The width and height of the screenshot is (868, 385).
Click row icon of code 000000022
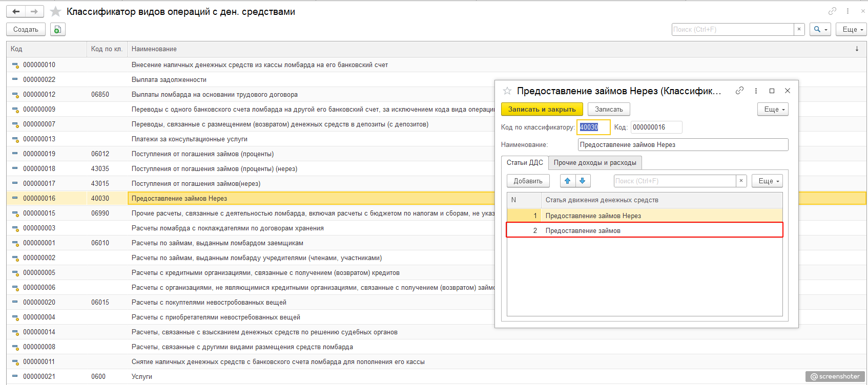15,79
